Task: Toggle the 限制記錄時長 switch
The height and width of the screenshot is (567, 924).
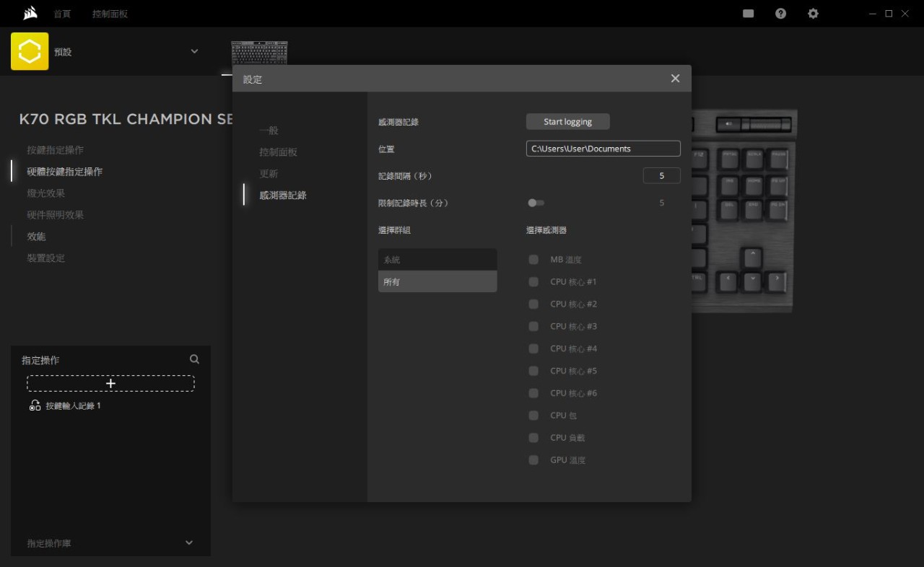Action: point(536,203)
